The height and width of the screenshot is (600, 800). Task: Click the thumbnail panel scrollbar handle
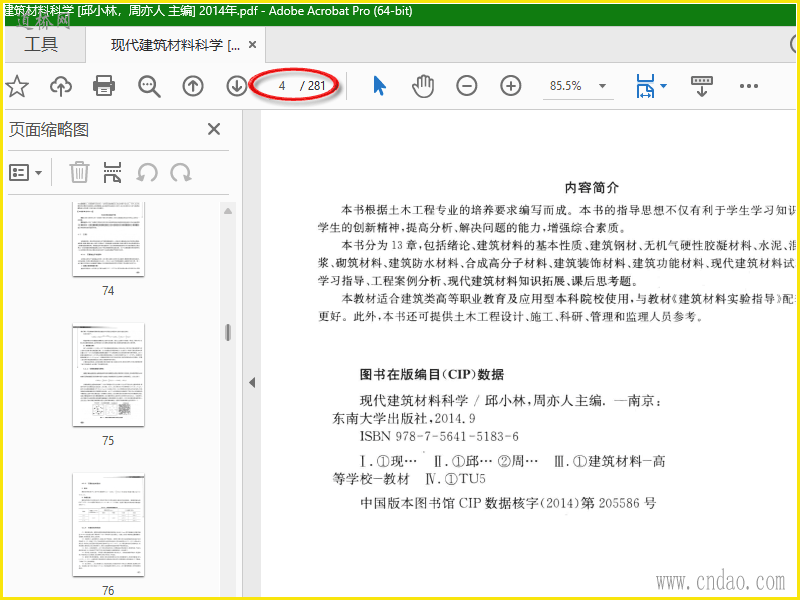tap(228, 332)
